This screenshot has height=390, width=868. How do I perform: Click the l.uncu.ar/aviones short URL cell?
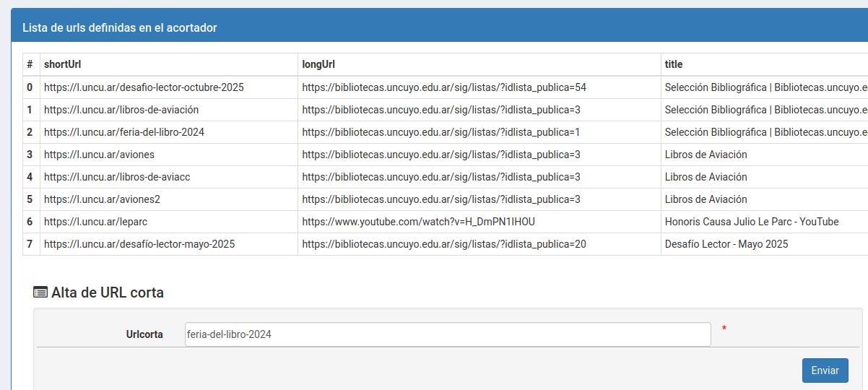click(99, 155)
